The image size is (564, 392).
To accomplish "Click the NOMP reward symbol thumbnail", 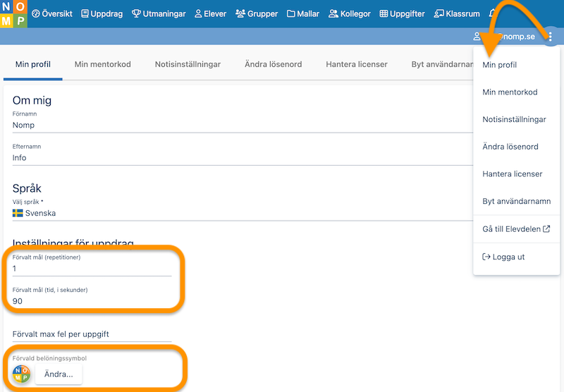I will tap(22, 374).
